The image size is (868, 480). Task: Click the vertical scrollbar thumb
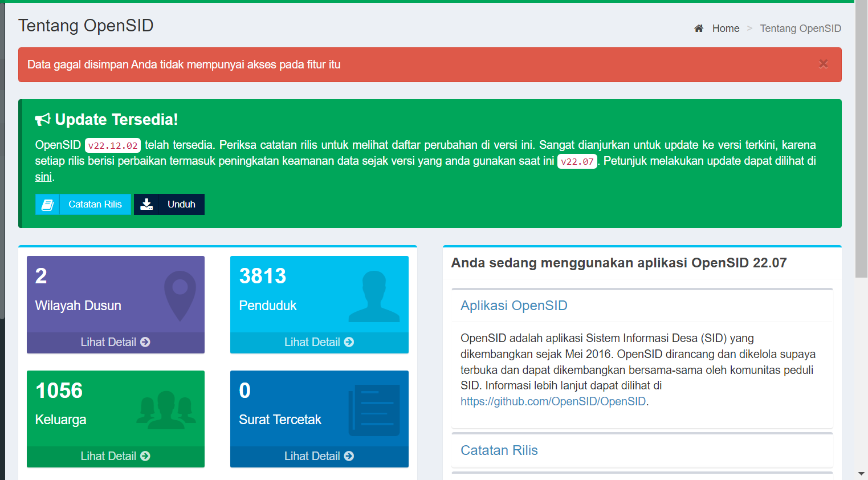(x=861, y=139)
